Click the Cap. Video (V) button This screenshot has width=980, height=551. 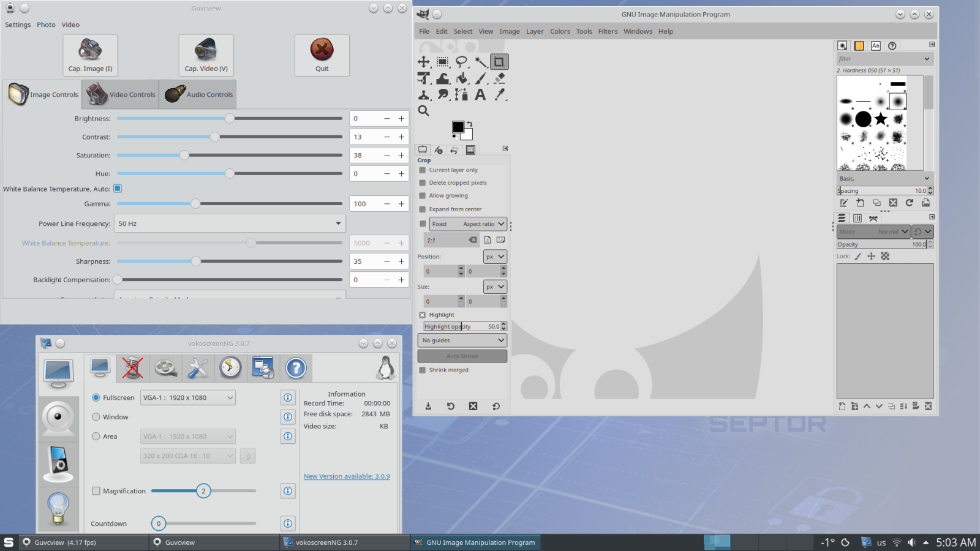(206, 55)
